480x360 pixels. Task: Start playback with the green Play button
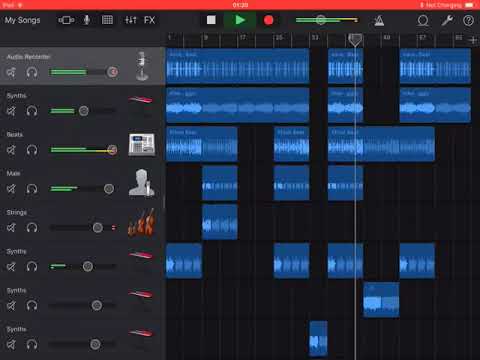coord(240,20)
